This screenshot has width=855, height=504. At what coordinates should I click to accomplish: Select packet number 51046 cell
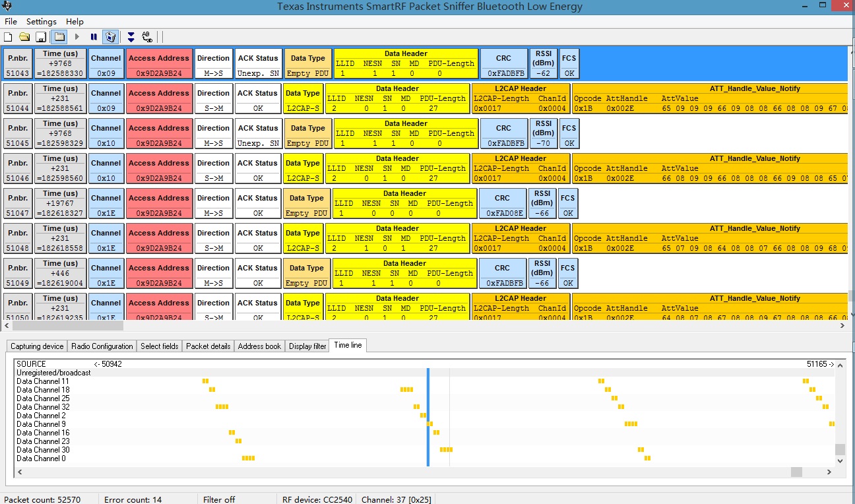[x=18, y=169]
